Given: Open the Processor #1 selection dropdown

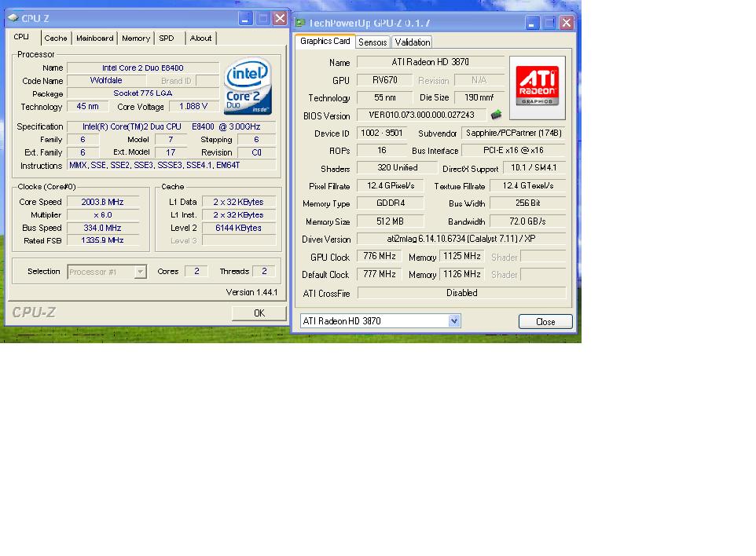Looking at the screenshot, I should pyautogui.click(x=107, y=272).
